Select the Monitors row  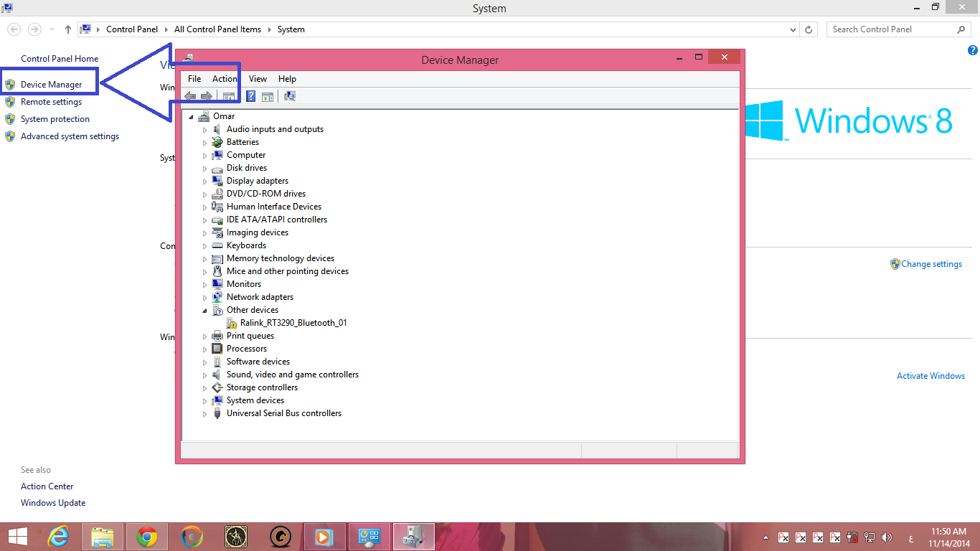[244, 284]
